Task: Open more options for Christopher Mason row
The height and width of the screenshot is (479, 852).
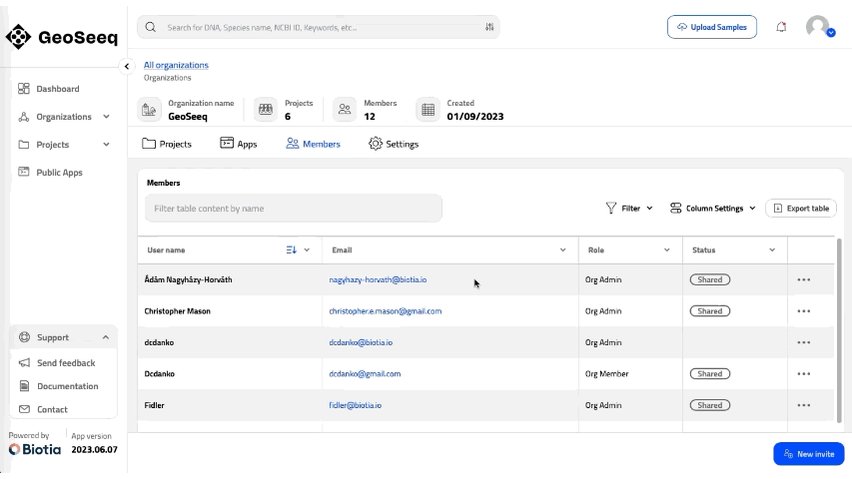Action: point(804,311)
